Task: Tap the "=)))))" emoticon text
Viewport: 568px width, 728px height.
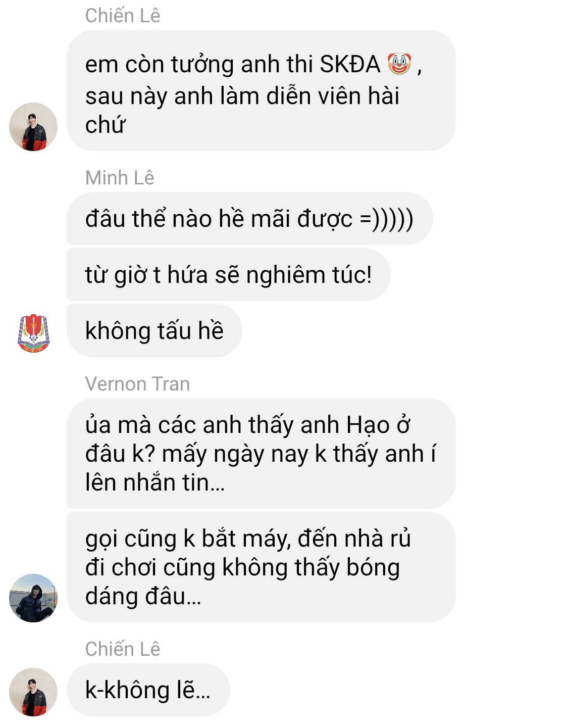Action: click(387, 219)
